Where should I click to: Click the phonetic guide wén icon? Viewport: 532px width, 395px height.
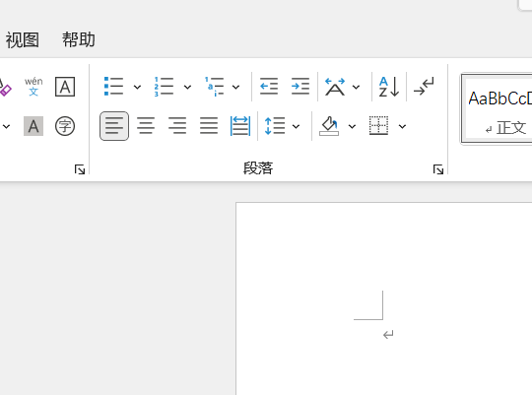pyautogui.click(x=33, y=87)
